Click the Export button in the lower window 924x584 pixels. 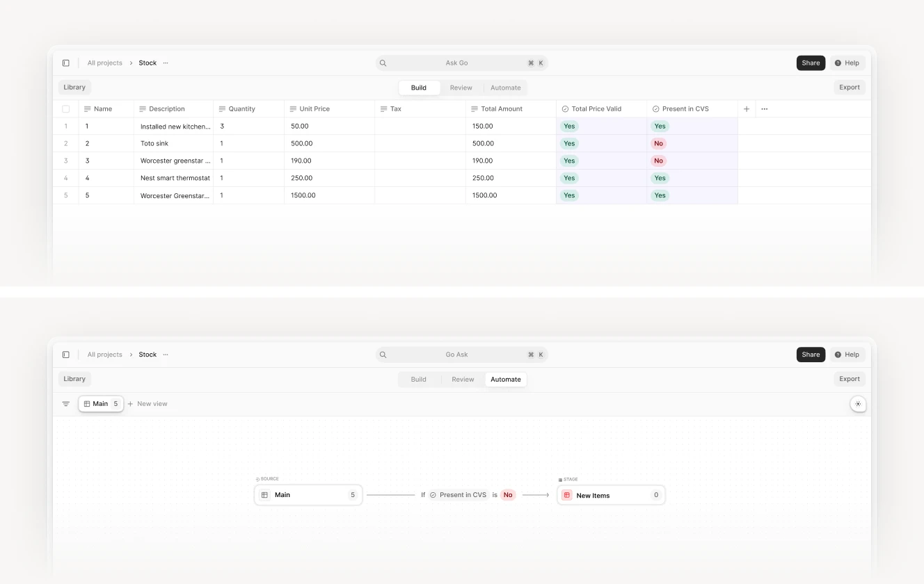click(x=850, y=379)
